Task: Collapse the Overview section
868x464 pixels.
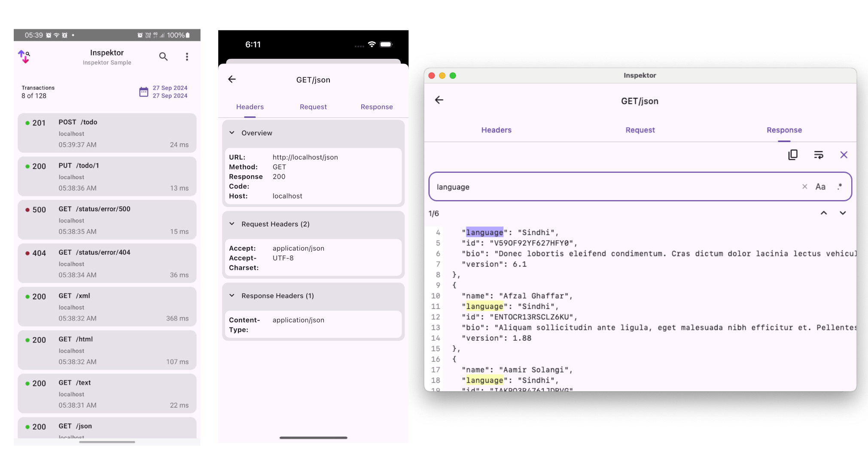Action: coord(232,133)
